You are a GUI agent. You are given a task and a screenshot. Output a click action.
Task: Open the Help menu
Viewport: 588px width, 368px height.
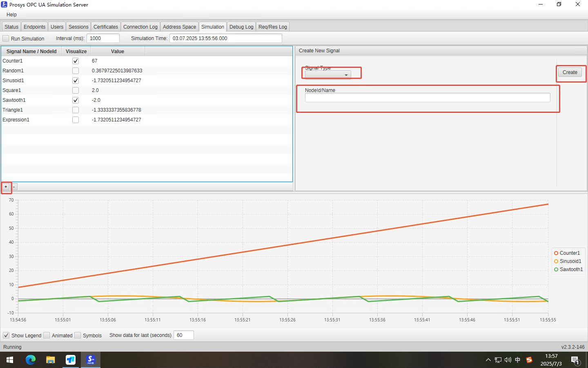11,14
